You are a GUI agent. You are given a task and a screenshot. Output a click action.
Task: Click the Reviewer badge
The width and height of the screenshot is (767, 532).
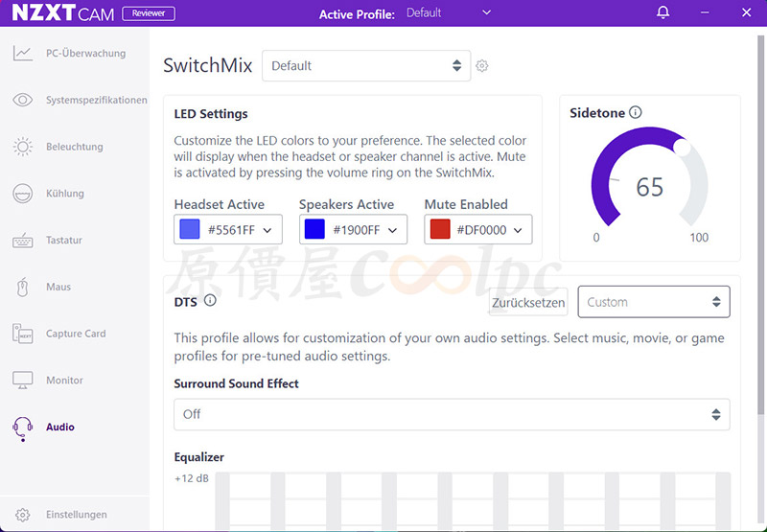pos(149,13)
